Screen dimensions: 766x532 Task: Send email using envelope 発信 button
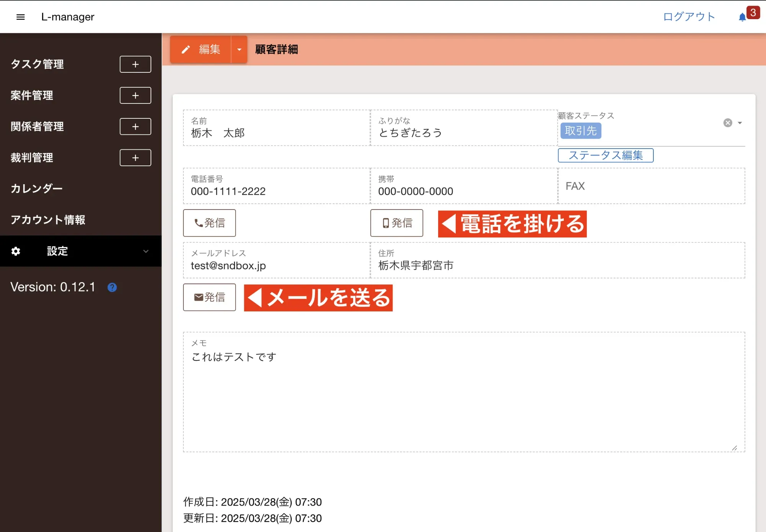click(x=209, y=297)
